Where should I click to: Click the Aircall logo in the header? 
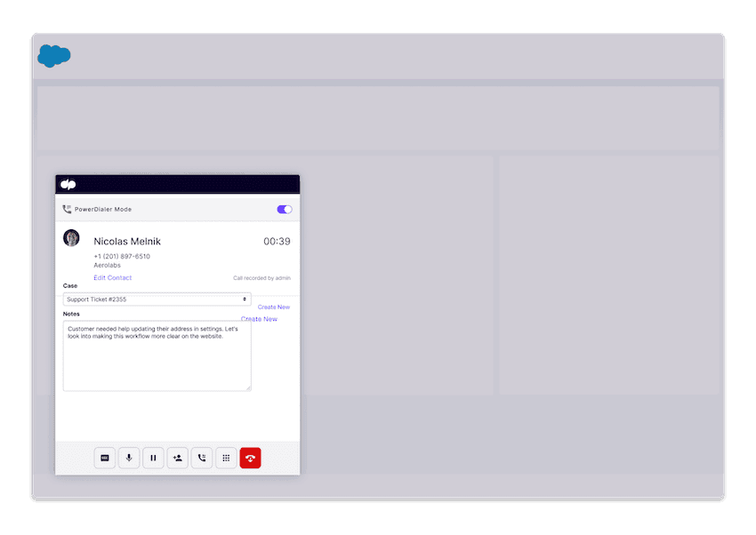point(68,184)
